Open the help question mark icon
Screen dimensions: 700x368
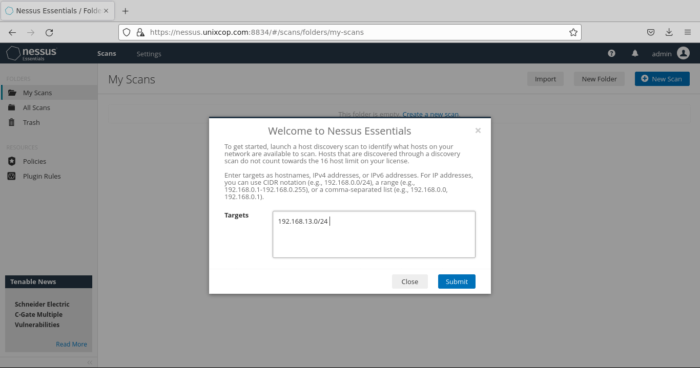coord(611,53)
